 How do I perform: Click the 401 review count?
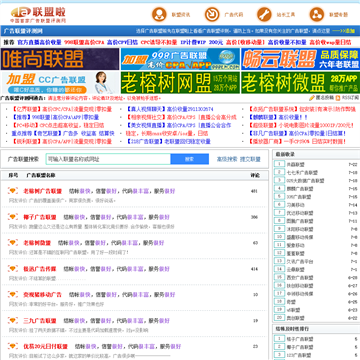[254, 191]
